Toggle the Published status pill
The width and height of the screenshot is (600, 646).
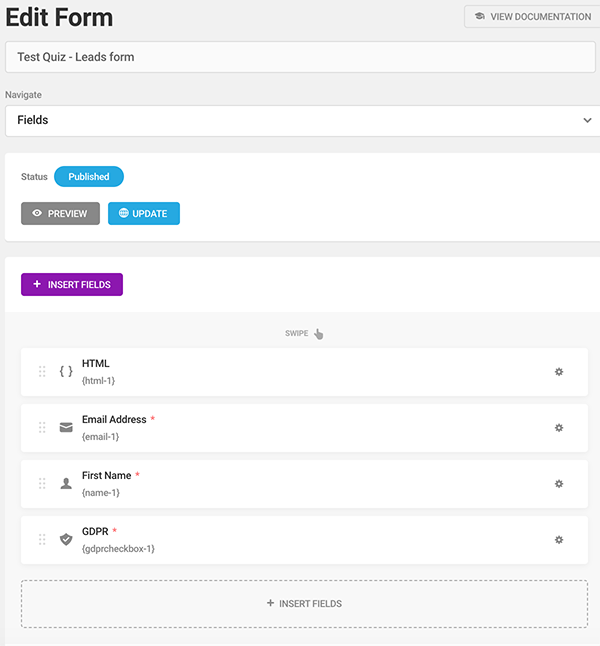89,177
